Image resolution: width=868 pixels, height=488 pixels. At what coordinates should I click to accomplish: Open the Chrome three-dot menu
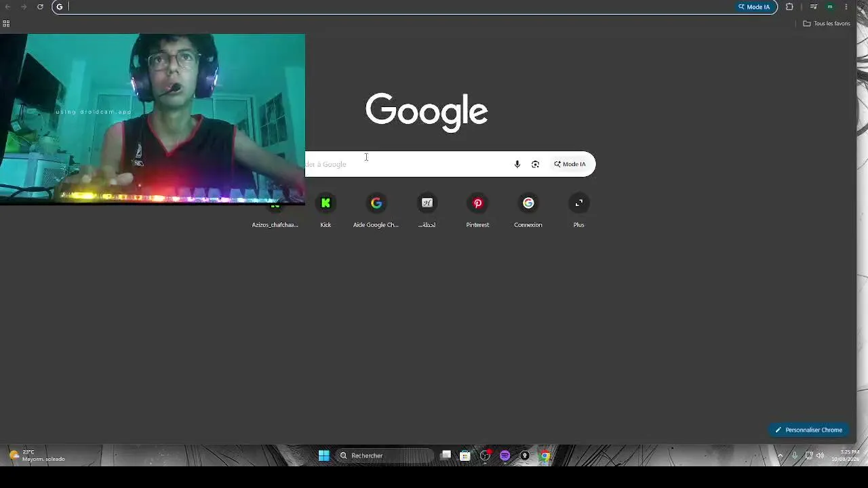(x=846, y=7)
